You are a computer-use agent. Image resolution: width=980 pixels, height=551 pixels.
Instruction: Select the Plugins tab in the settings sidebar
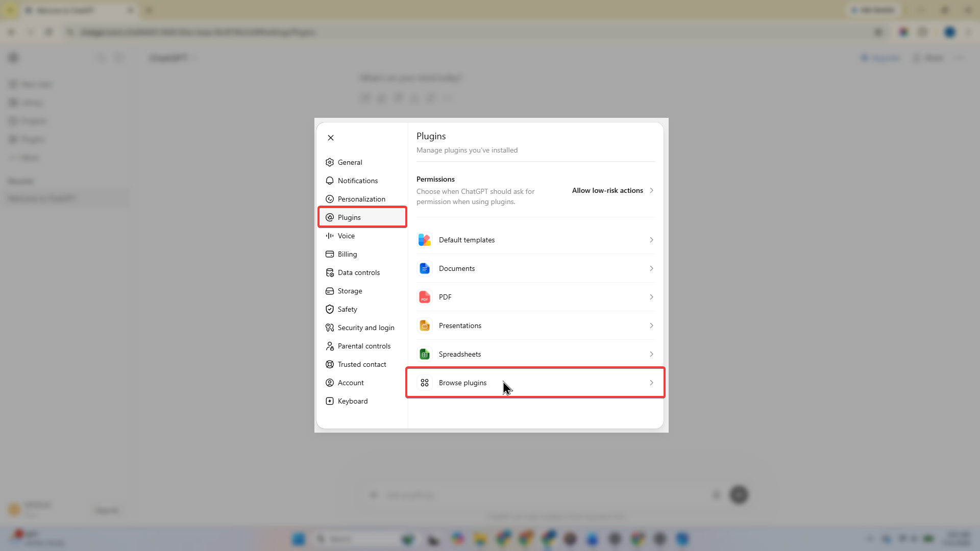[362, 217]
